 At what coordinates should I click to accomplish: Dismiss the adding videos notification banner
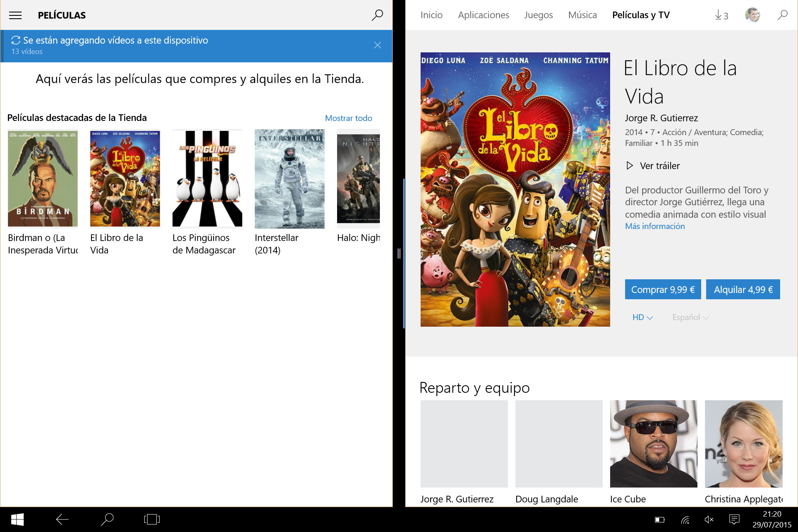tap(377, 45)
